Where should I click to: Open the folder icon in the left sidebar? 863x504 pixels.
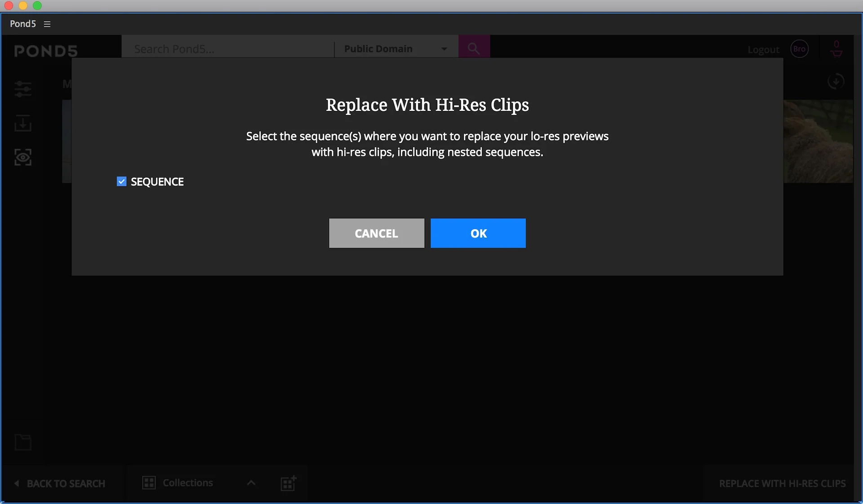coord(22,442)
